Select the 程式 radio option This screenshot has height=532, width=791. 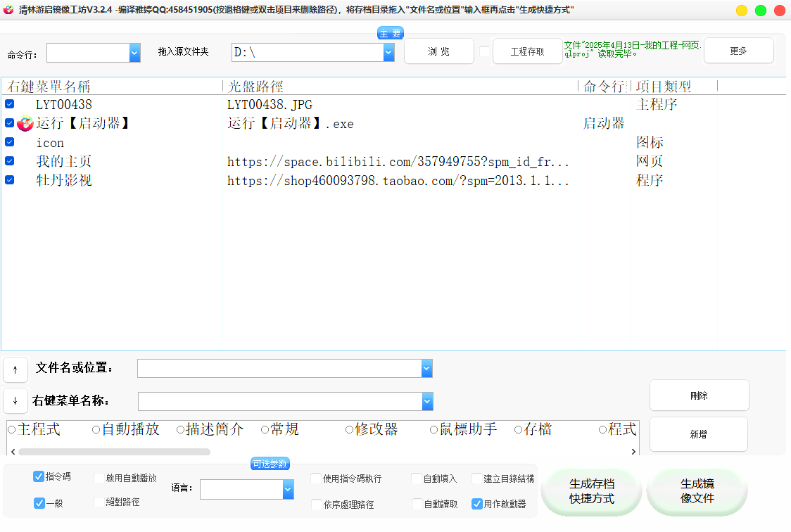tap(602, 430)
